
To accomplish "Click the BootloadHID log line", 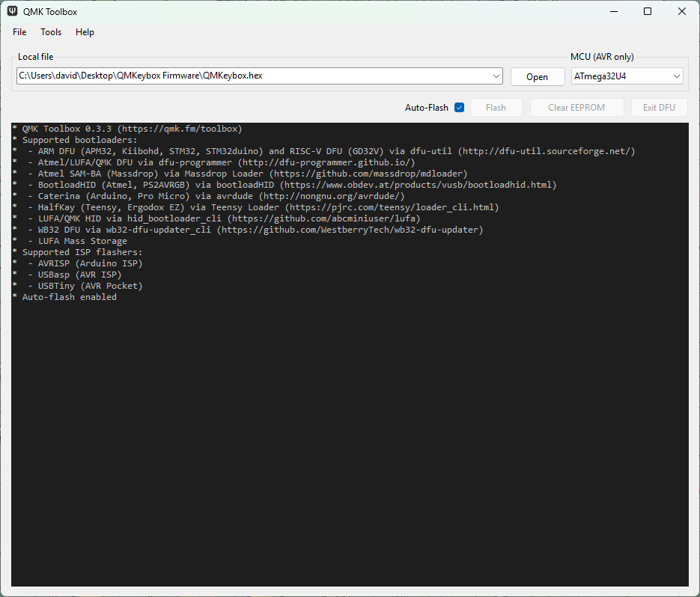I will [x=284, y=185].
